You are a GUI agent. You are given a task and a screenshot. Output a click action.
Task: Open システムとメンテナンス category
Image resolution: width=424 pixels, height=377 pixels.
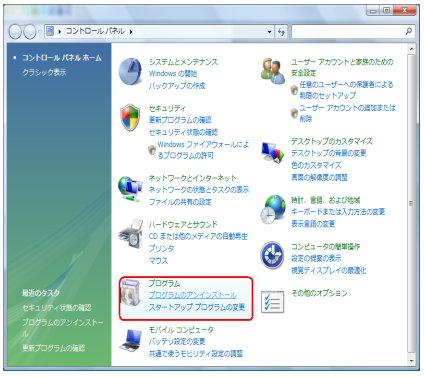click(183, 62)
